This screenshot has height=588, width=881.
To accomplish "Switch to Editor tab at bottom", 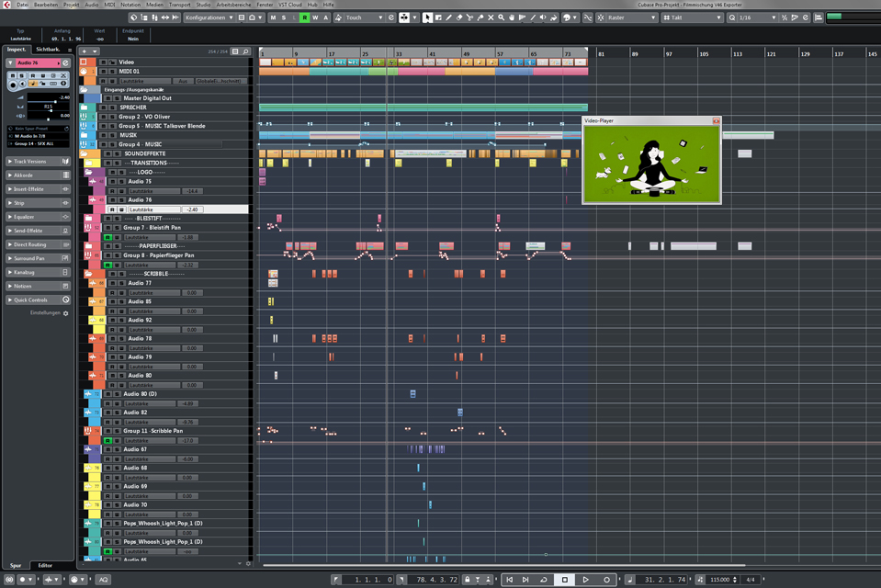I will tap(45, 565).
